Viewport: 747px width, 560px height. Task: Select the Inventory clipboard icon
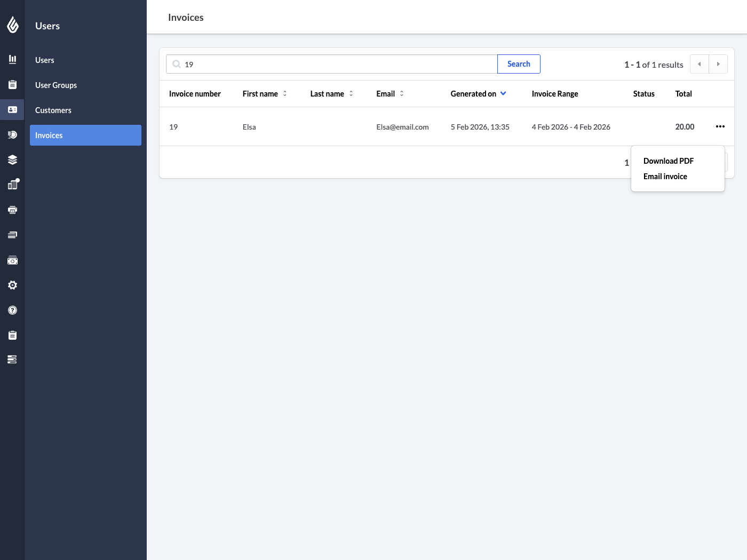(12, 84)
